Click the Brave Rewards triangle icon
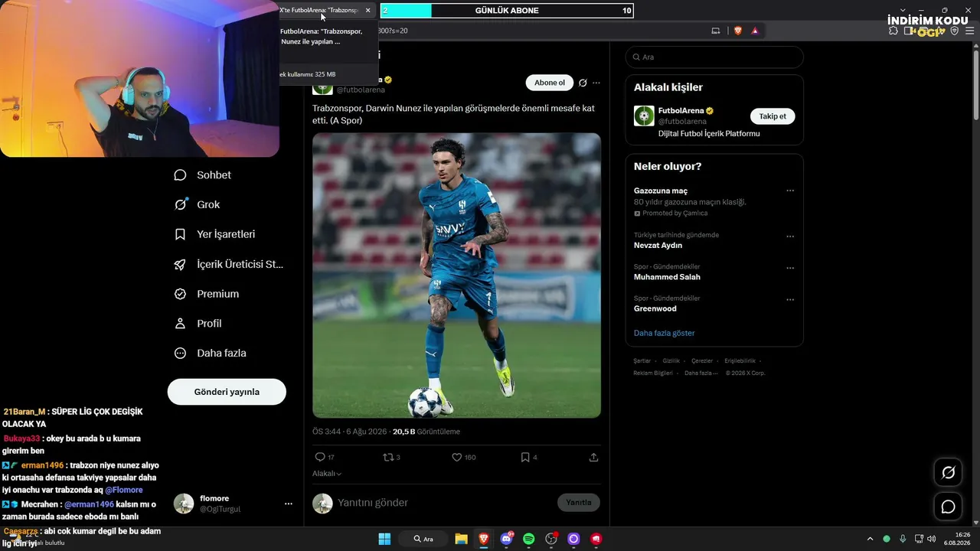Screen dimensions: 980x551 tap(755, 31)
